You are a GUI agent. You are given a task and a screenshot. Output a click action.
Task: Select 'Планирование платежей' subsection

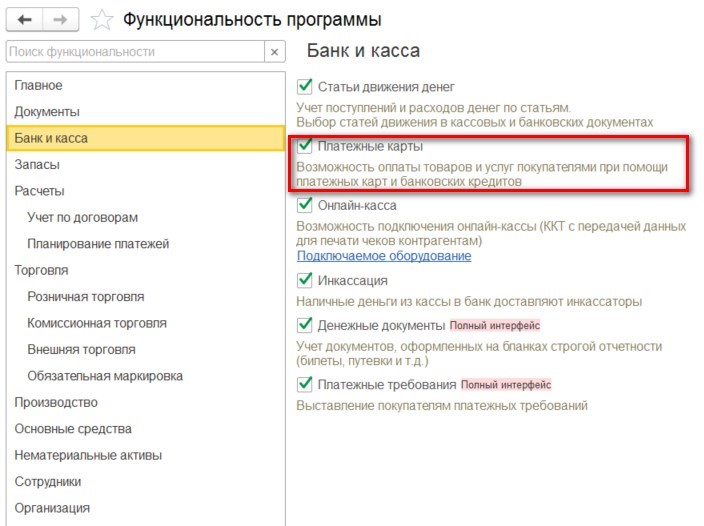[146, 244]
